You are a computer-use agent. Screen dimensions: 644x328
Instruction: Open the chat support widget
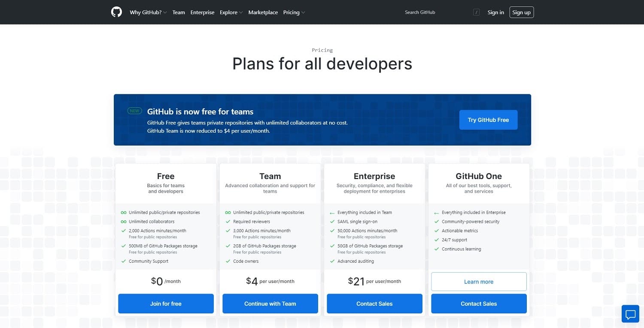point(630,314)
